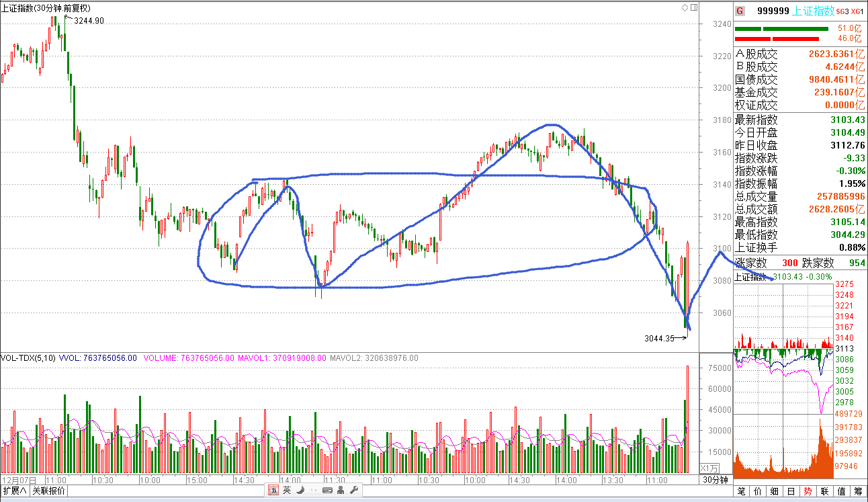Click the diamond icon above the price axis

[x=685, y=7]
